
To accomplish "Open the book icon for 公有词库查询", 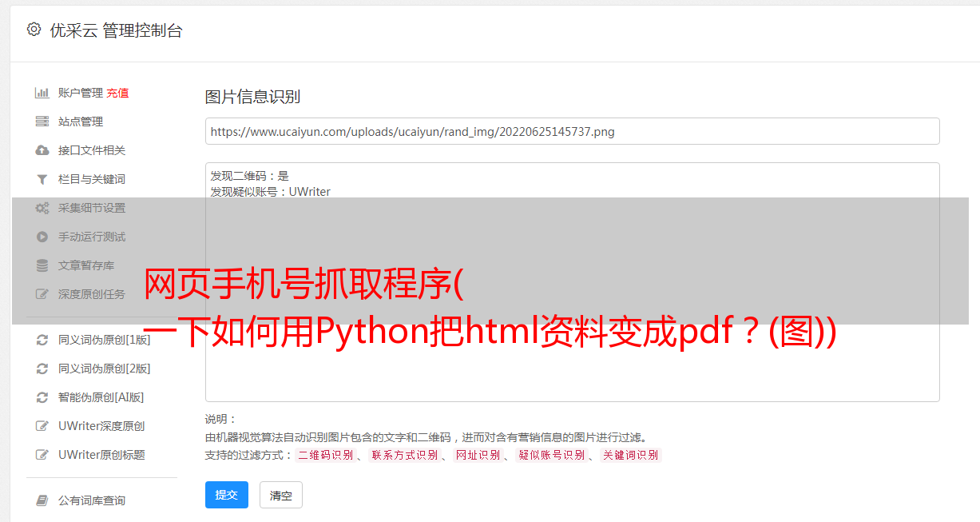I will [x=42, y=500].
